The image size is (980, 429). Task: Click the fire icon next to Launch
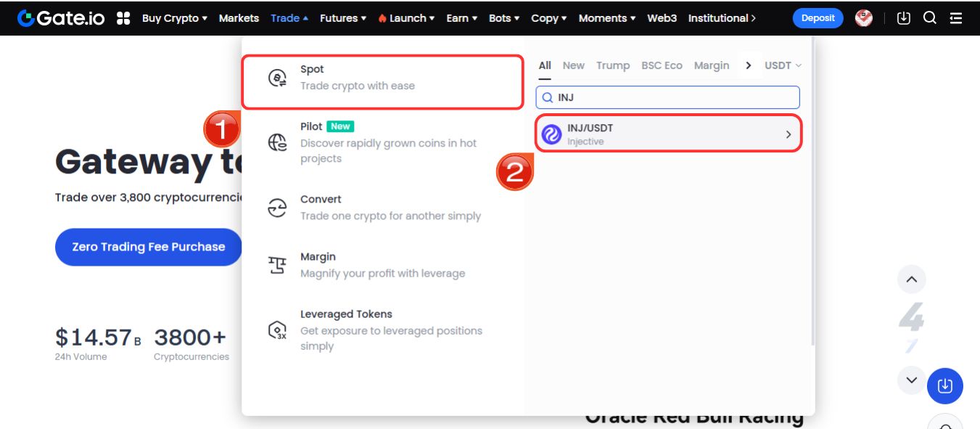(x=382, y=18)
